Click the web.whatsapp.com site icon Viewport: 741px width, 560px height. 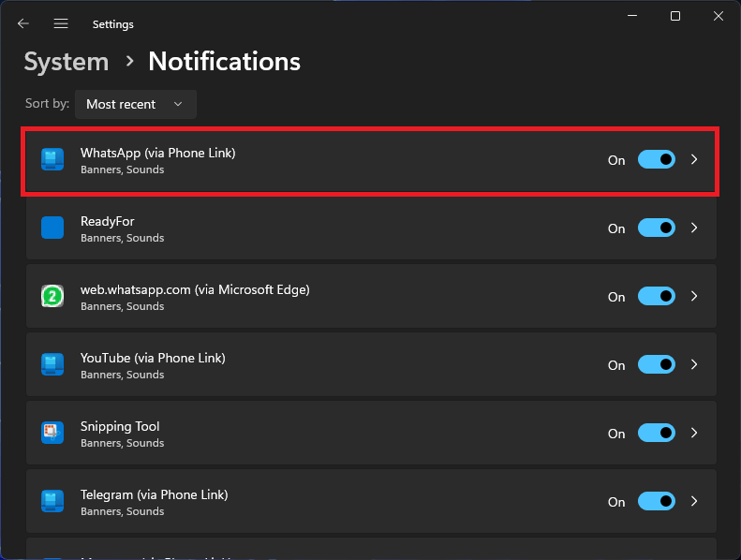(x=52, y=296)
